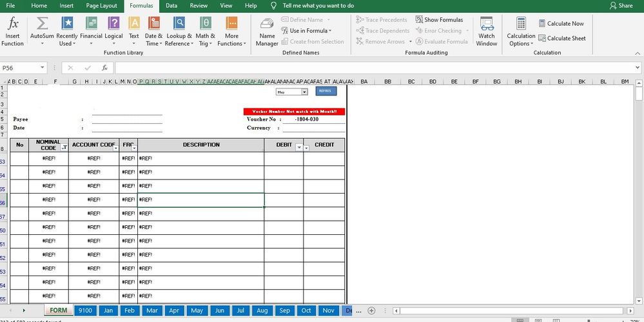Open the Watch Window
644x322 pixels.
[x=487, y=32]
